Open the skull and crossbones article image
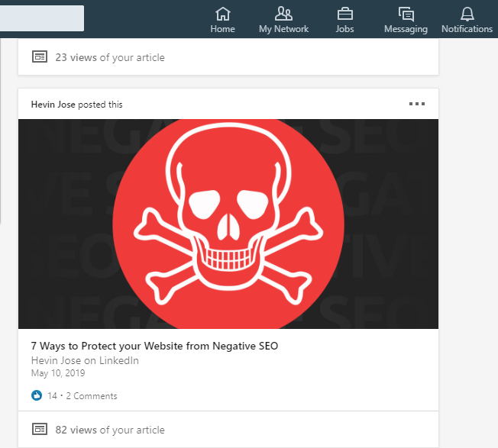Viewport: 498px width, 448px height. tap(228, 224)
